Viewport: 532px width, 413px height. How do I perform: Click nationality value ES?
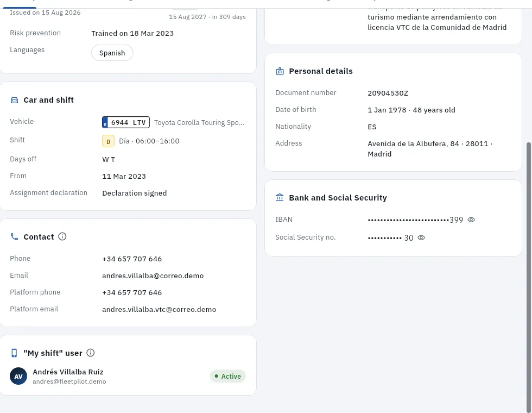pyautogui.click(x=372, y=127)
